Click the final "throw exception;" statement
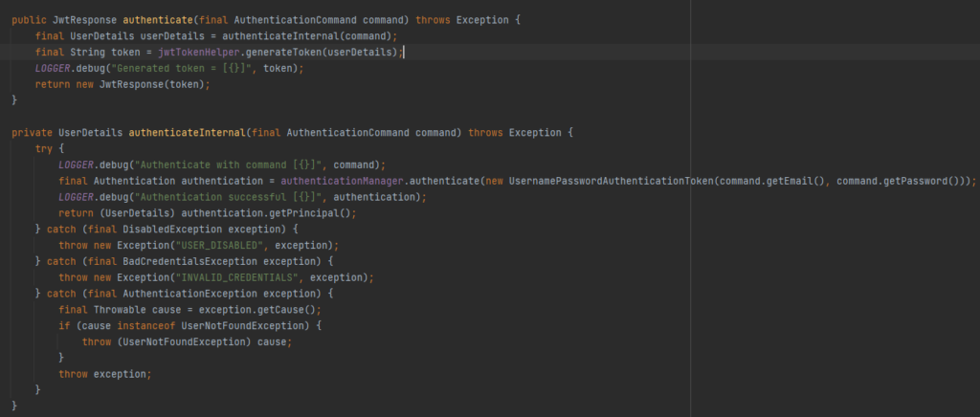This screenshot has width=980, height=417. pyautogui.click(x=105, y=374)
